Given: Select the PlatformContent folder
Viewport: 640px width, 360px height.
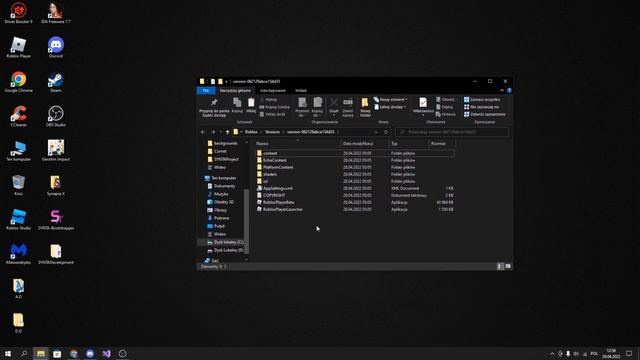Looking at the screenshot, I should pyautogui.click(x=278, y=167).
